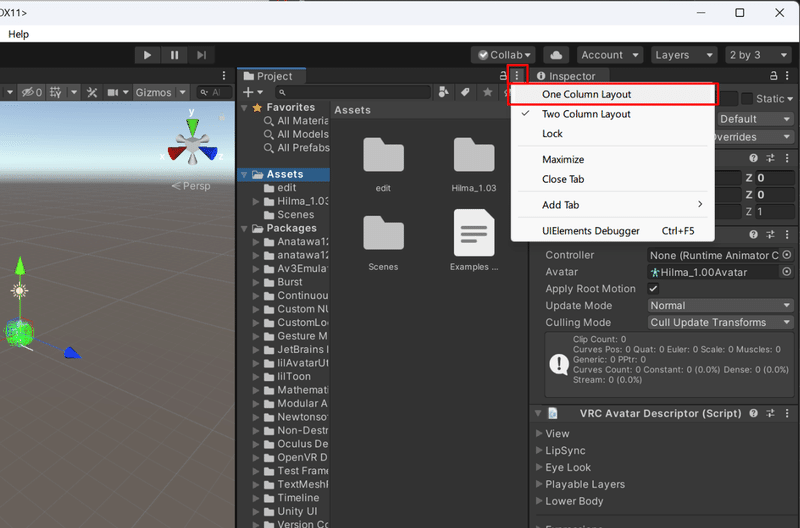Viewport: 800px width, 528px height.
Task: Click the component editor tools icon
Action: [x=92, y=92]
